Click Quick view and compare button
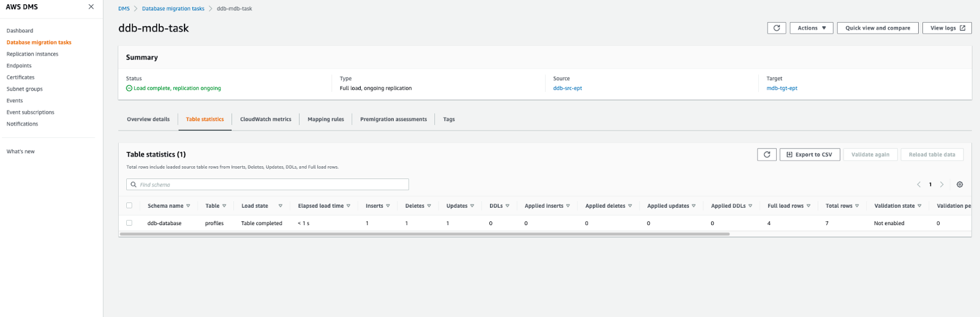Screen dimensions: 980x317 (878, 28)
